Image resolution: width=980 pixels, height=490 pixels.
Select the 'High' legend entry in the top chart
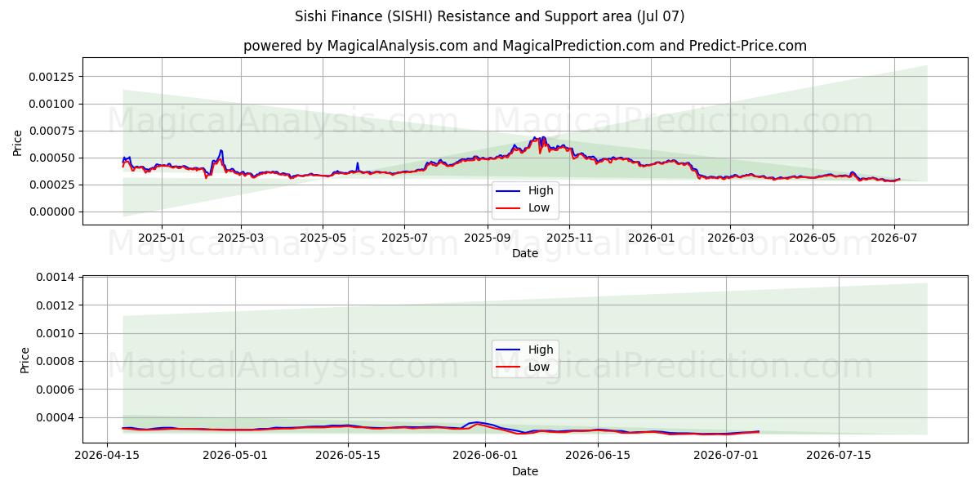pyautogui.click(x=523, y=191)
